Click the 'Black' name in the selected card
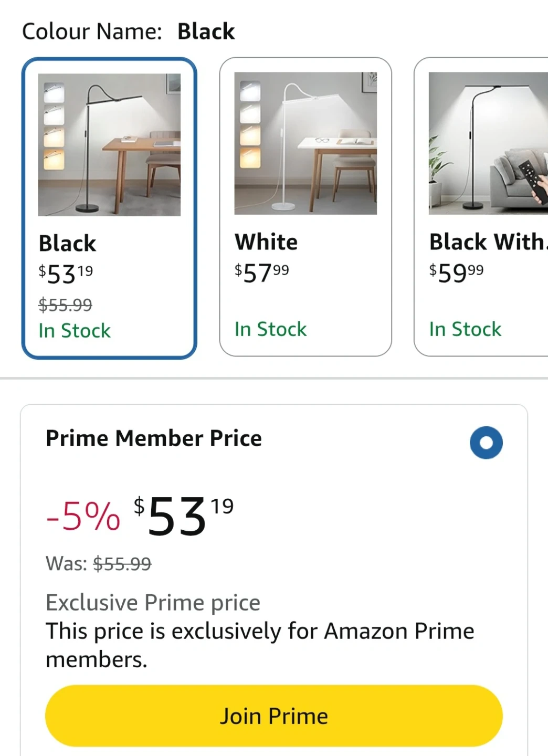Screen dimensions: 548x756 tap(67, 244)
